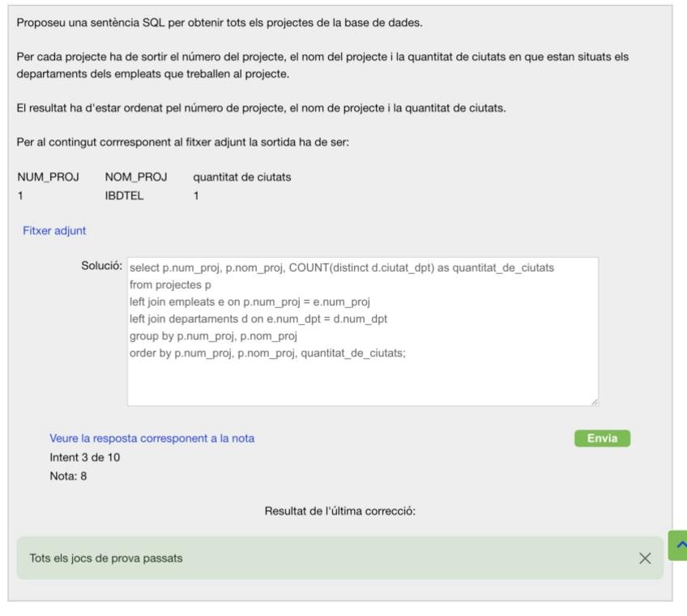687x616 pixels.
Task: Place cursor on the 'select p.num_proj' line
Action: (x=341, y=267)
